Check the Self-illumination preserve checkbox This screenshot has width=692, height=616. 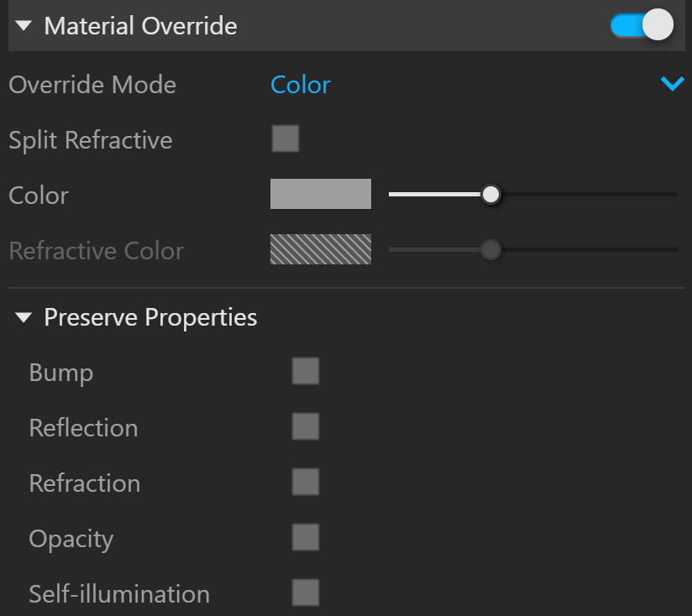(306, 593)
